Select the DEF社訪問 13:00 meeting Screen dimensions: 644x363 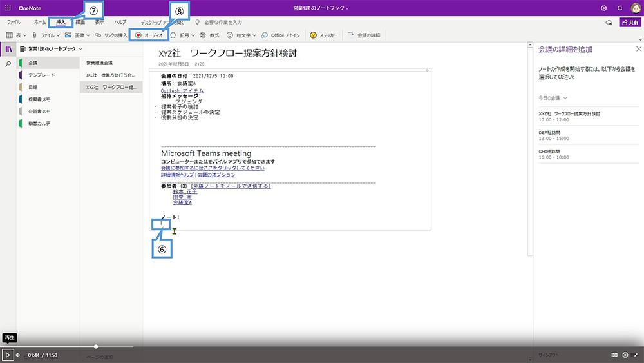[x=588, y=135]
